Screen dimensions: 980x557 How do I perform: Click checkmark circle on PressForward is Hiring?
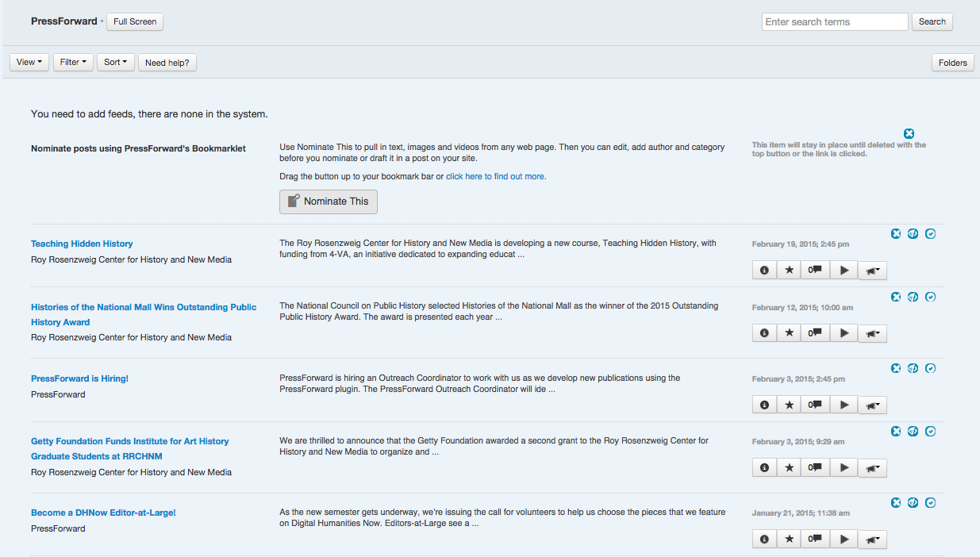[931, 368]
